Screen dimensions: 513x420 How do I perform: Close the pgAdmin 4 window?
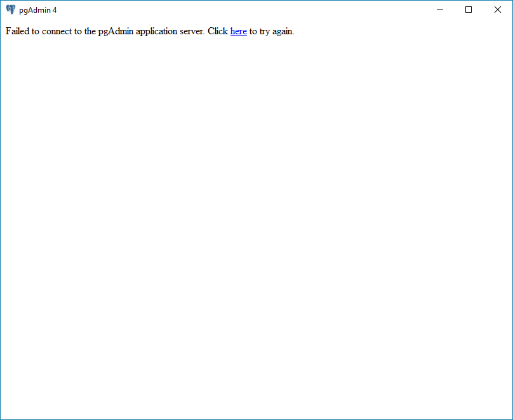pyautogui.click(x=498, y=10)
